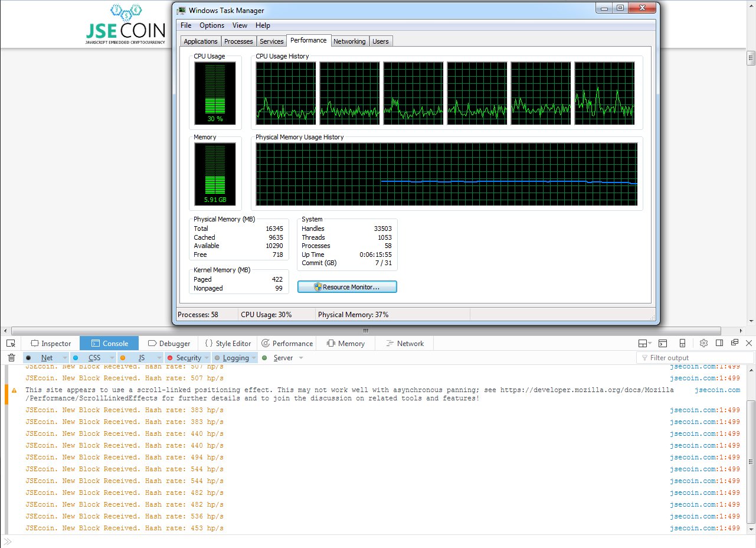The height and width of the screenshot is (548, 756).
Task: Select the Console devtools tab
Action: point(109,343)
